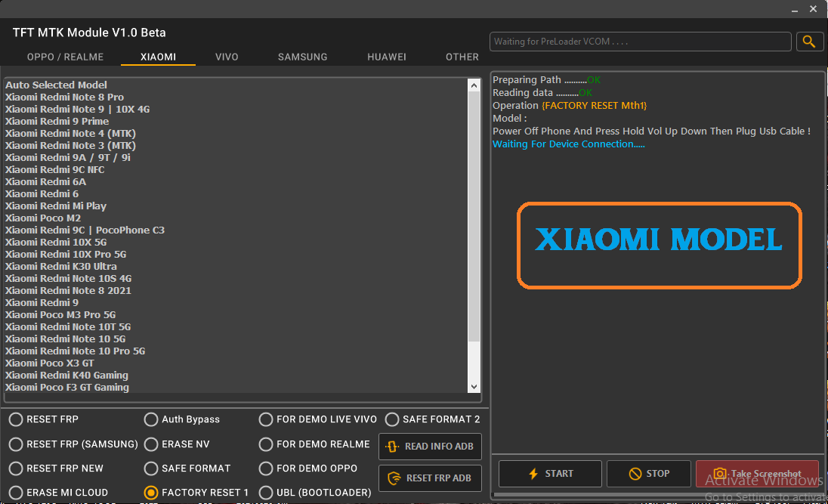Select Xiaomi Redmi Note 9 | 10X 4G

click(x=78, y=110)
